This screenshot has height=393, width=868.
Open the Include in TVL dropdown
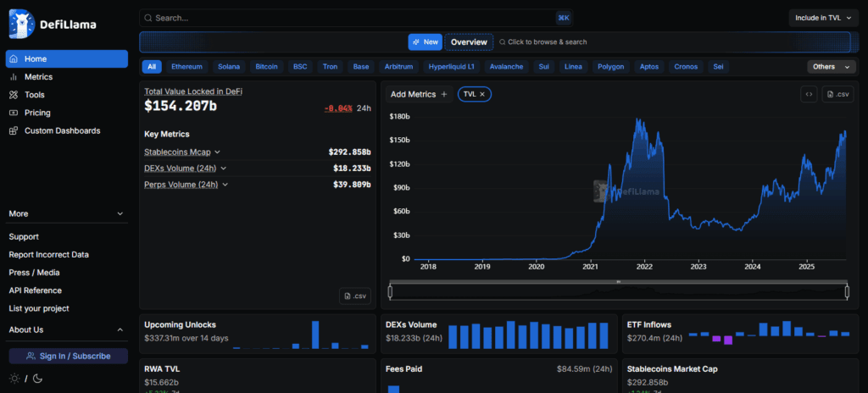(x=822, y=18)
